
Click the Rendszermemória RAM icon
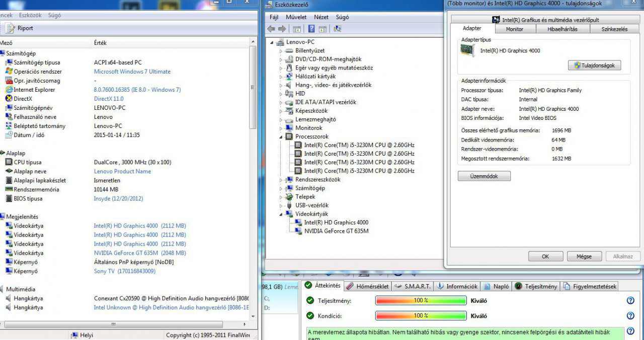[x=9, y=189]
